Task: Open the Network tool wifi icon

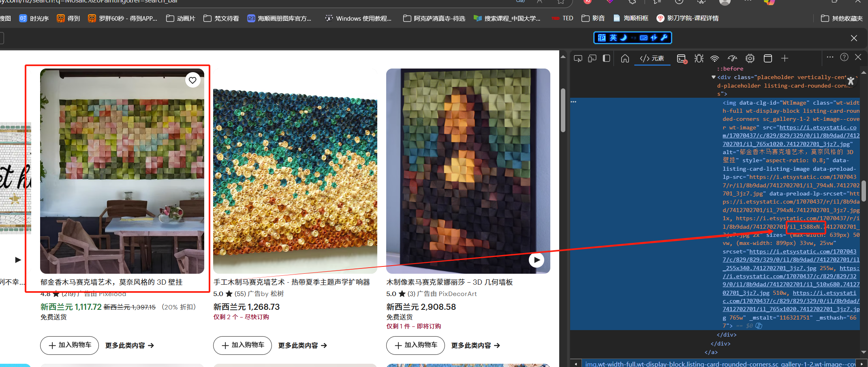Action: (715, 58)
